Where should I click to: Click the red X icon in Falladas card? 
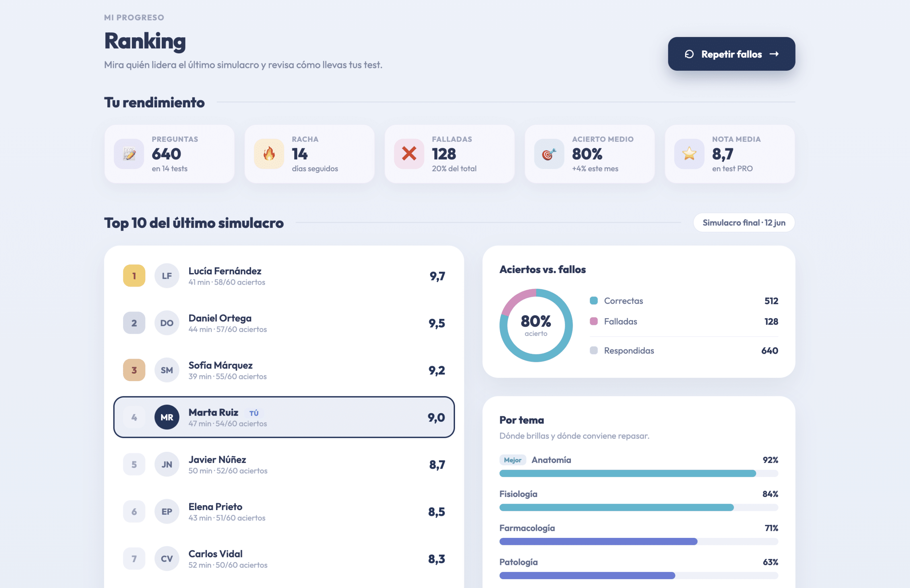tap(409, 154)
